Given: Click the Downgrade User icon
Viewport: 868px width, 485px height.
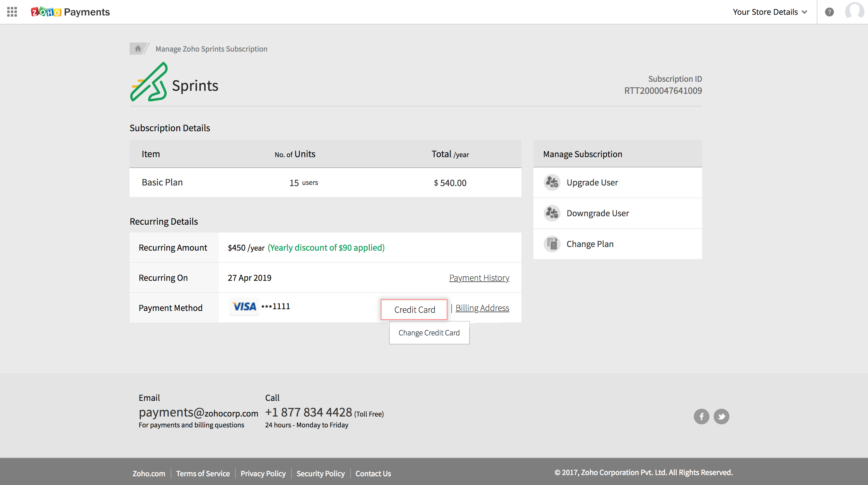Looking at the screenshot, I should pyautogui.click(x=552, y=213).
